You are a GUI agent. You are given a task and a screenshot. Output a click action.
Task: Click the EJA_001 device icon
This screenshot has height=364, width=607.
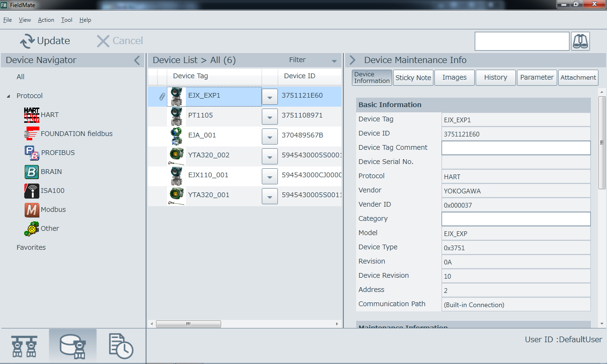pyautogui.click(x=176, y=136)
